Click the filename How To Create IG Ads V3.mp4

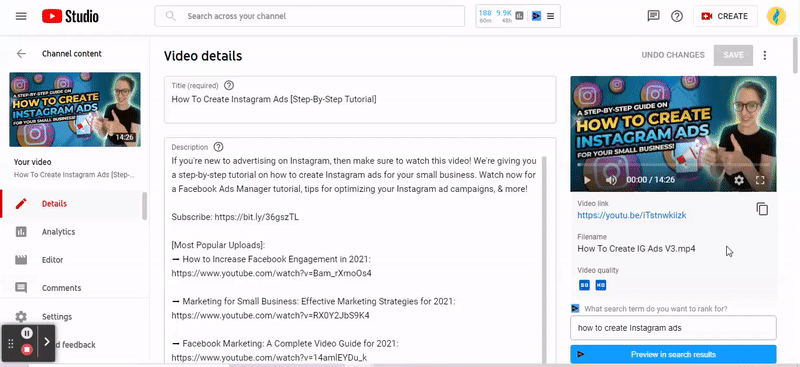tap(636, 249)
